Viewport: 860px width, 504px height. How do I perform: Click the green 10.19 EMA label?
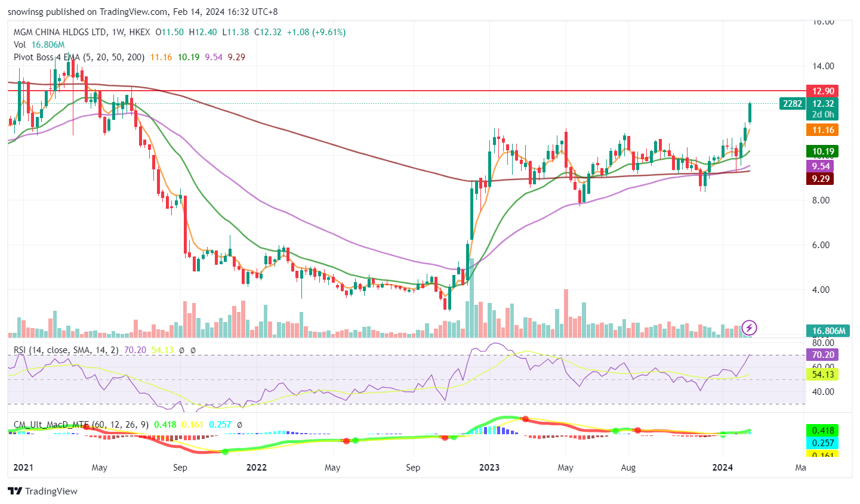pos(822,151)
